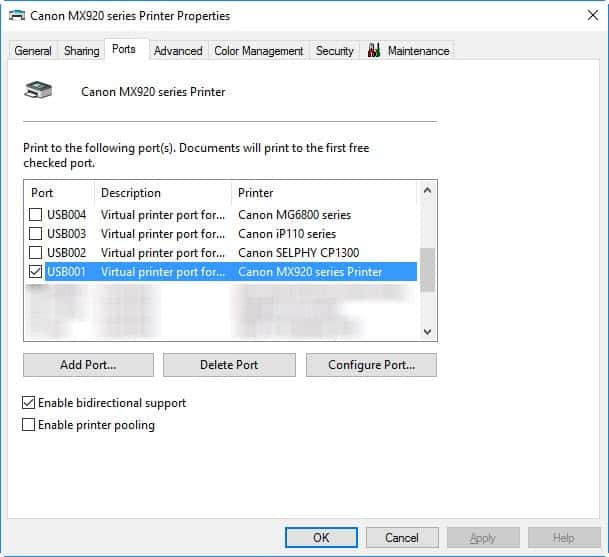The width and height of the screenshot is (609, 557).
Task: Close the Printer Properties dialog
Action: click(593, 16)
